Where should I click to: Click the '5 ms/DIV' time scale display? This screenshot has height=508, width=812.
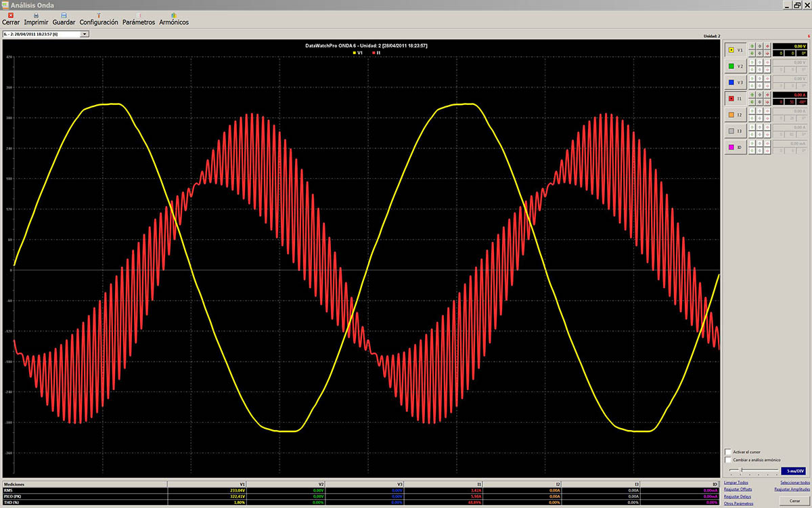coord(793,471)
